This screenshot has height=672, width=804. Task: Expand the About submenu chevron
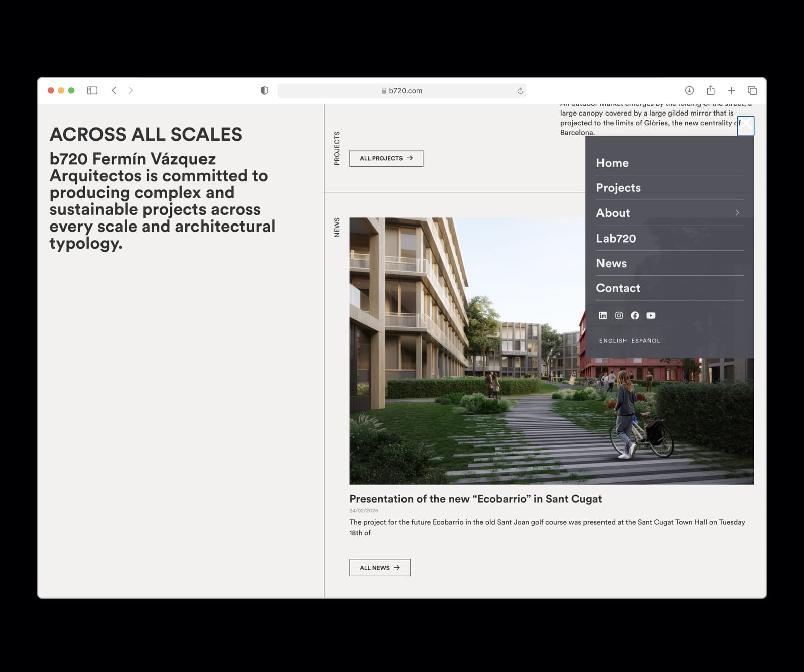(737, 213)
